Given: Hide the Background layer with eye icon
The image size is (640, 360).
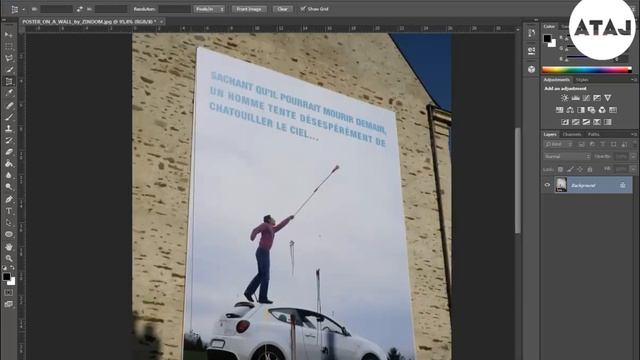Looking at the screenshot, I should [547, 185].
